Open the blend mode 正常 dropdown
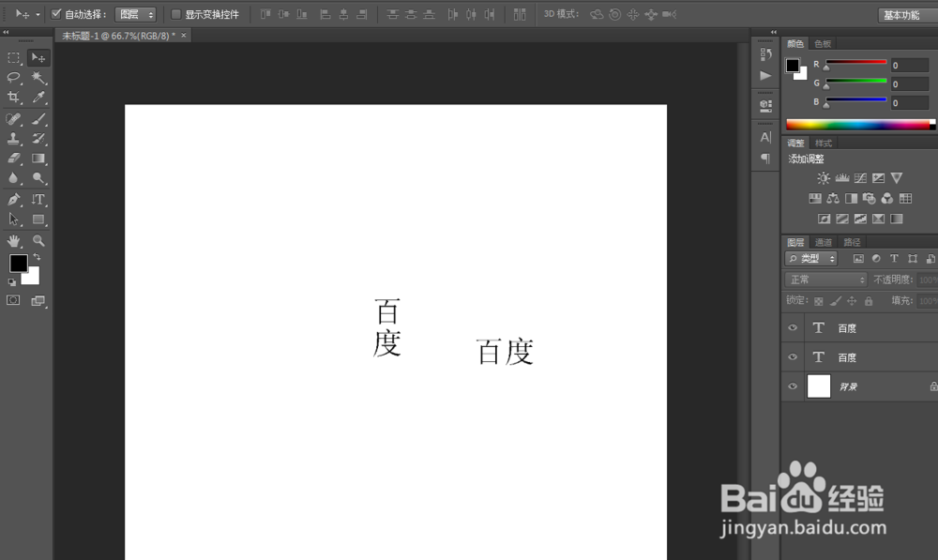 tap(825, 280)
